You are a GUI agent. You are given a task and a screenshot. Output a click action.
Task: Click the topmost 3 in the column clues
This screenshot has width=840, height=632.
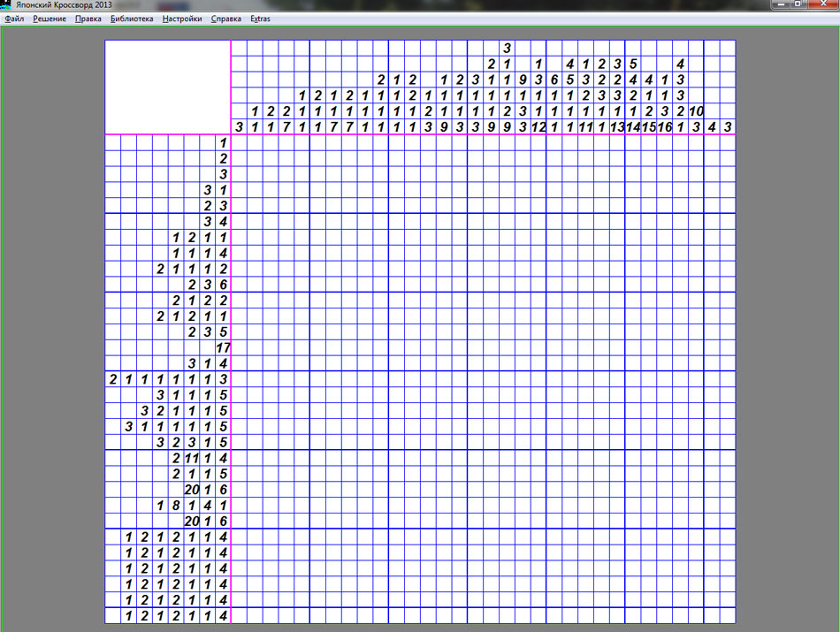[x=507, y=49]
